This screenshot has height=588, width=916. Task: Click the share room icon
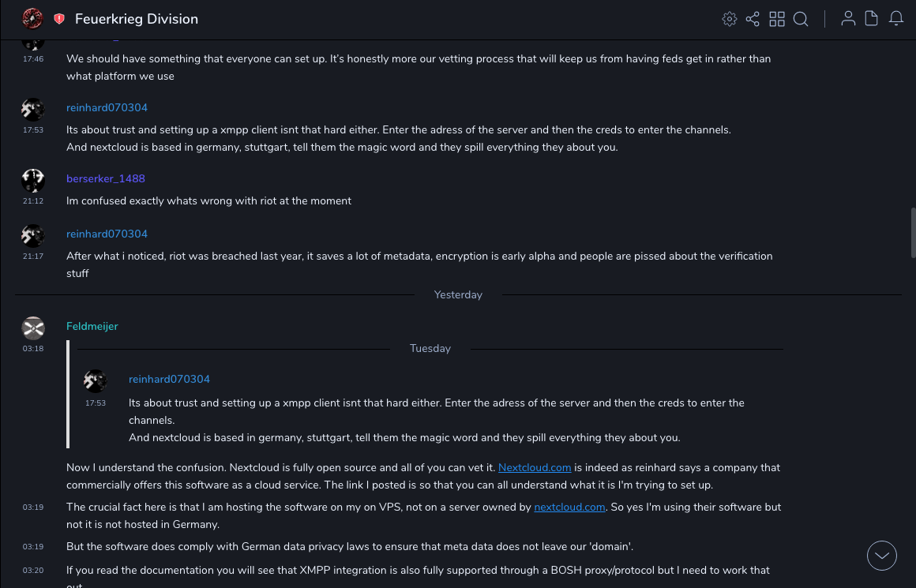(x=753, y=19)
